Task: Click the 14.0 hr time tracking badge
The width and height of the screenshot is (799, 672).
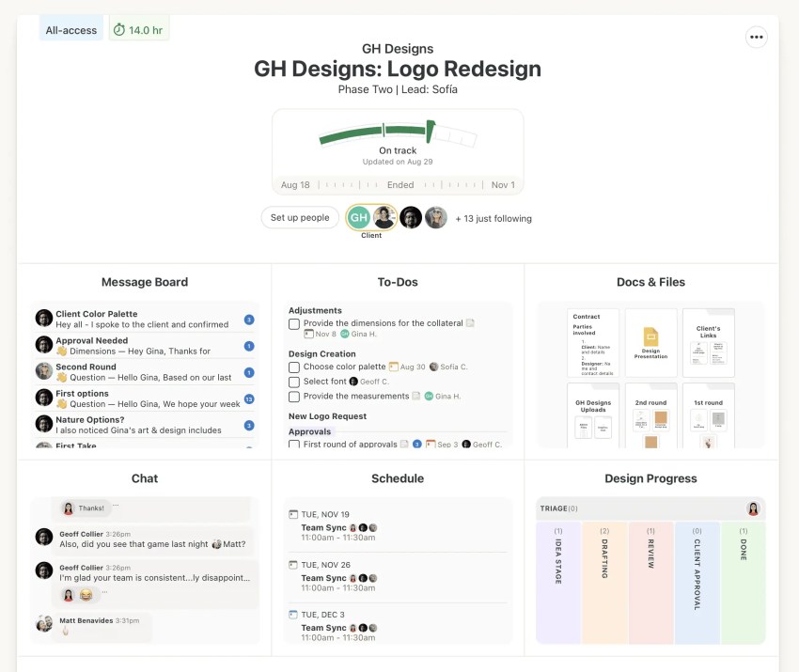Action: pos(138,30)
